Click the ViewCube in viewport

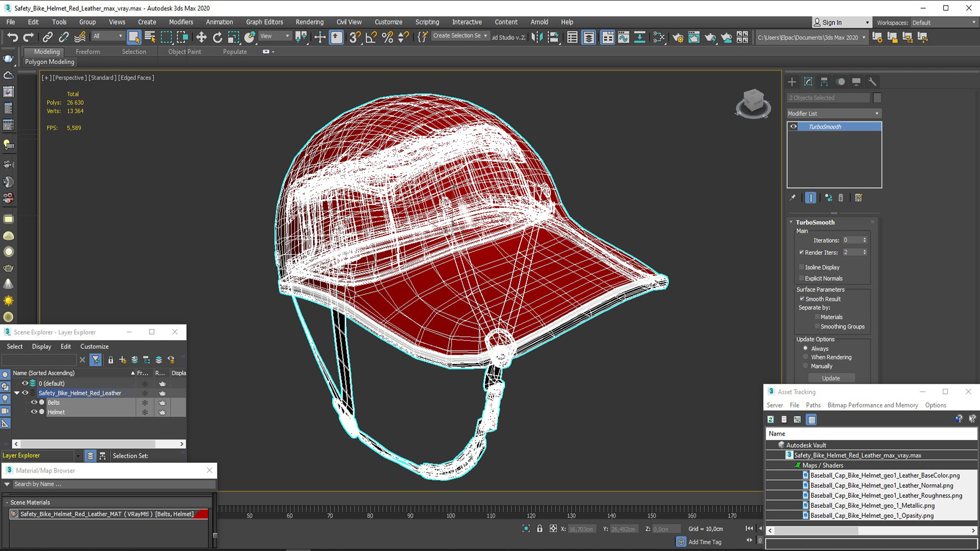[753, 103]
